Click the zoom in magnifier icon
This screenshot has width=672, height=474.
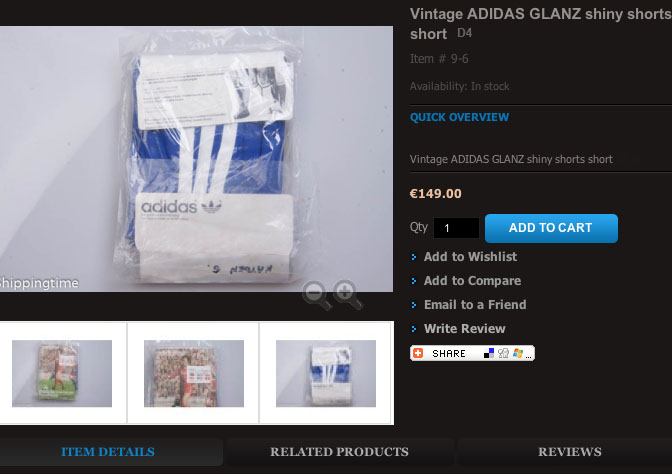348,294
